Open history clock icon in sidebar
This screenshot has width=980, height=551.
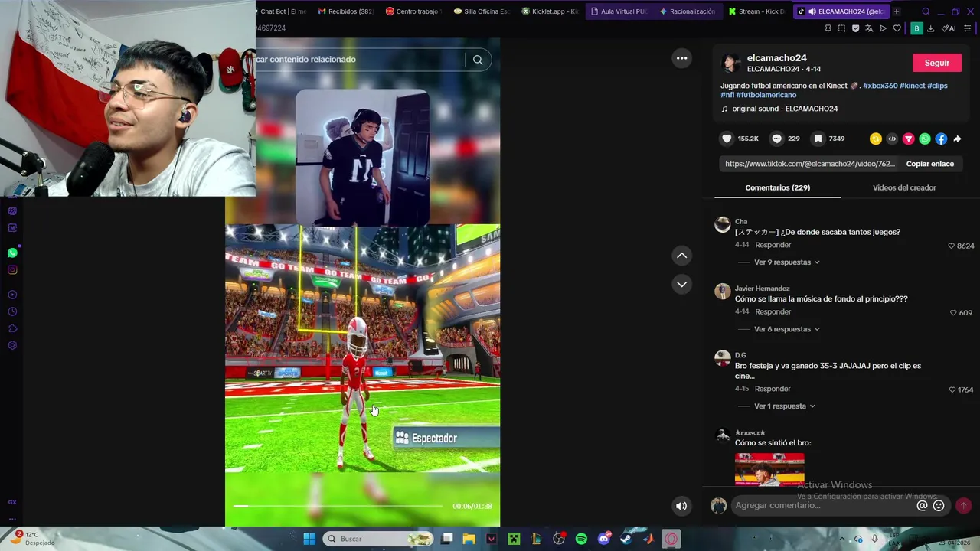tap(12, 311)
